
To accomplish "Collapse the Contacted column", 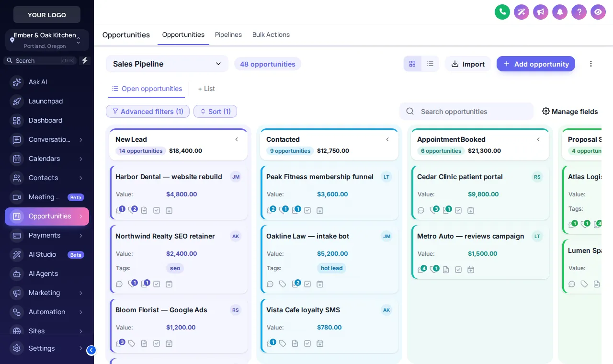I will pyautogui.click(x=387, y=139).
